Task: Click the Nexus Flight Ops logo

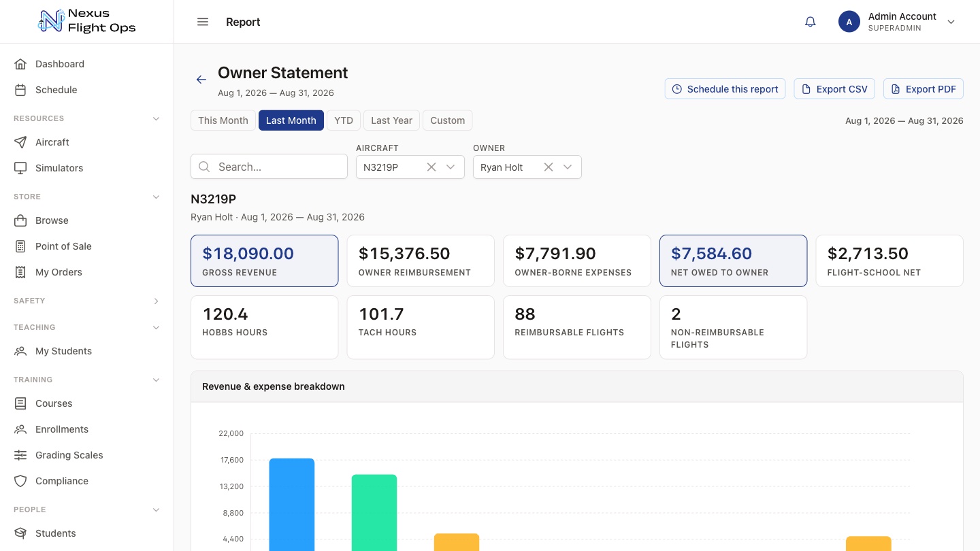Action: coord(87,21)
